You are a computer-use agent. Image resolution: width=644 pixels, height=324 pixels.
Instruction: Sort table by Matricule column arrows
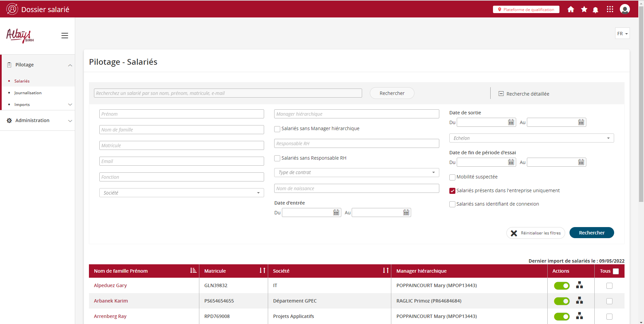[x=262, y=271]
